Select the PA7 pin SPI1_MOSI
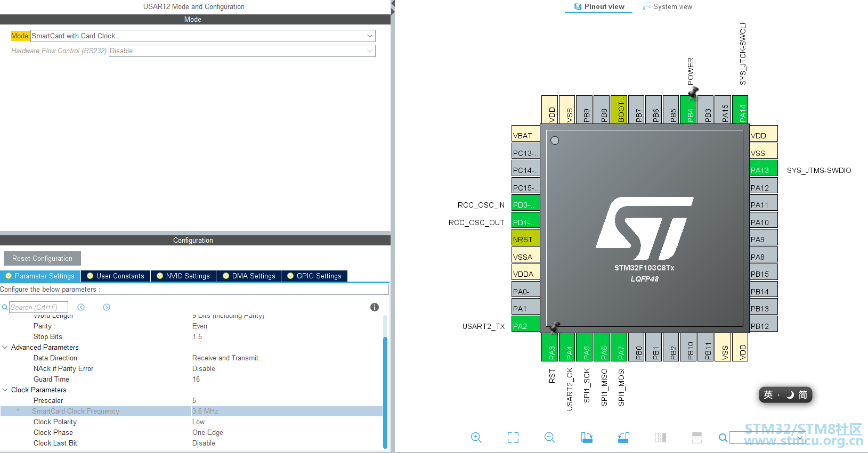This screenshot has height=453, width=868. [619, 347]
